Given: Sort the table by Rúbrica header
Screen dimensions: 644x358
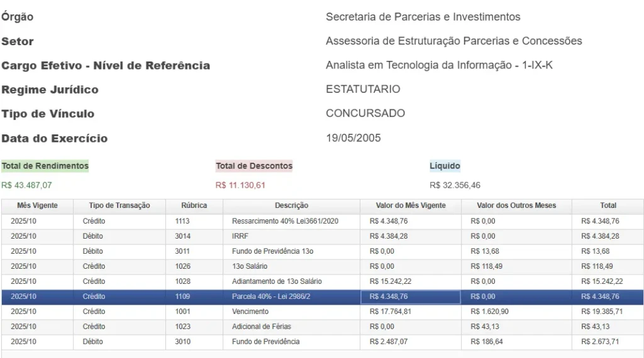Looking at the screenshot, I should pyautogui.click(x=194, y=205).
